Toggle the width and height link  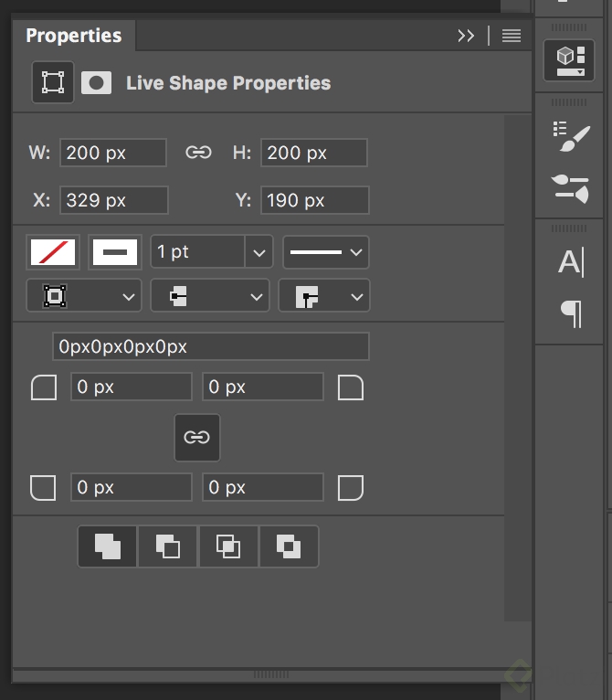pyautogui.click(x=198, y=153)
